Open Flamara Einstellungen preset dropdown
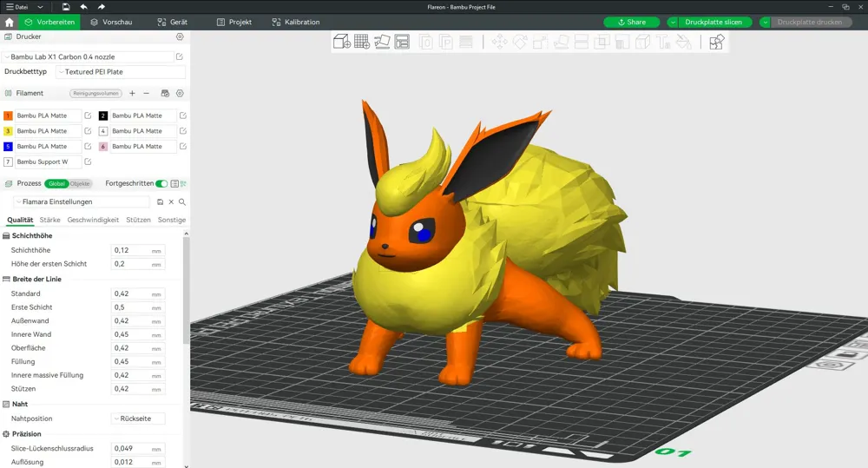868x468 pixels. point(82,202)
